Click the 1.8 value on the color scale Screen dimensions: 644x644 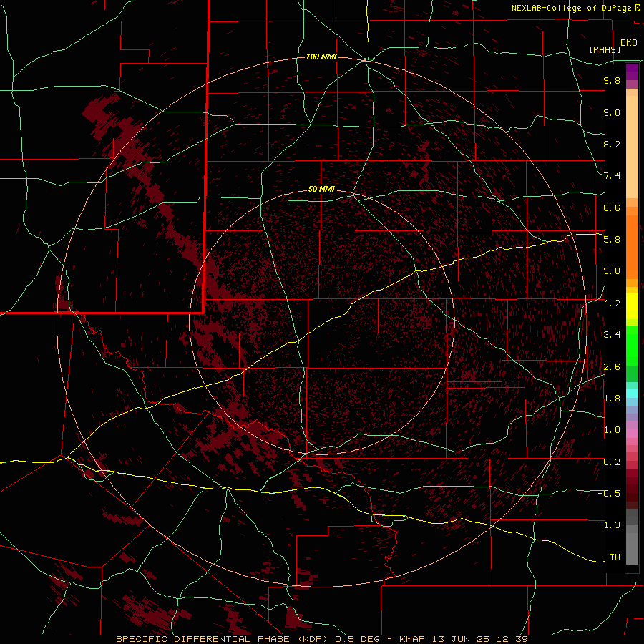(612, 399)
